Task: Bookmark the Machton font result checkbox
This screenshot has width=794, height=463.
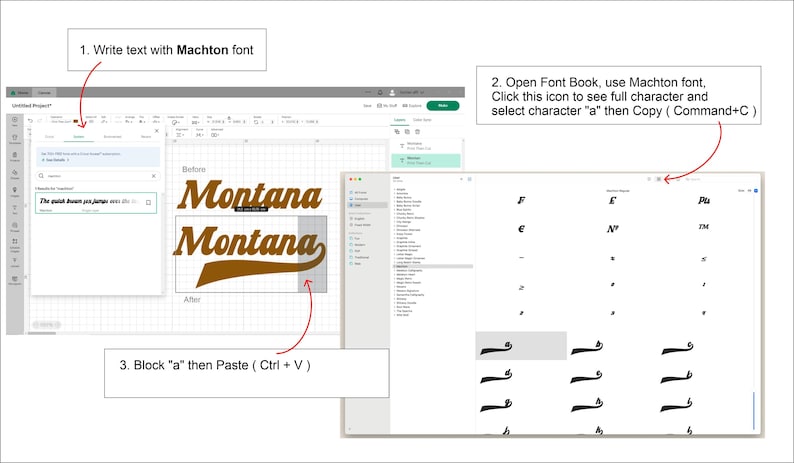Action: click(148, 203)
